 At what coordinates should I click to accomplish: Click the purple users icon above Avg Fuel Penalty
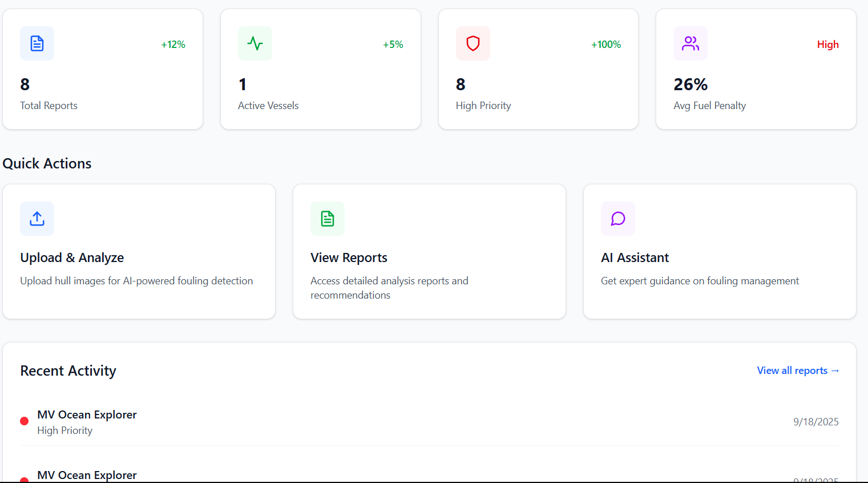(691, 43)
